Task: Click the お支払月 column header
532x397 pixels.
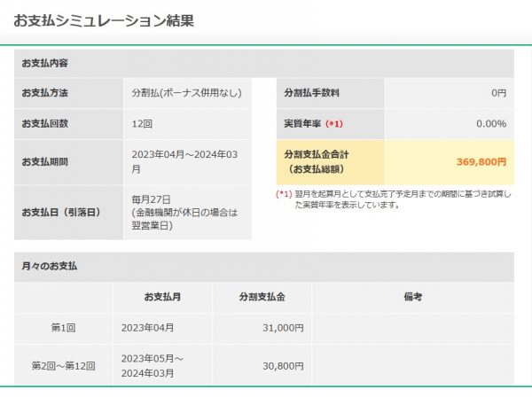Action: tap(162, 297)
